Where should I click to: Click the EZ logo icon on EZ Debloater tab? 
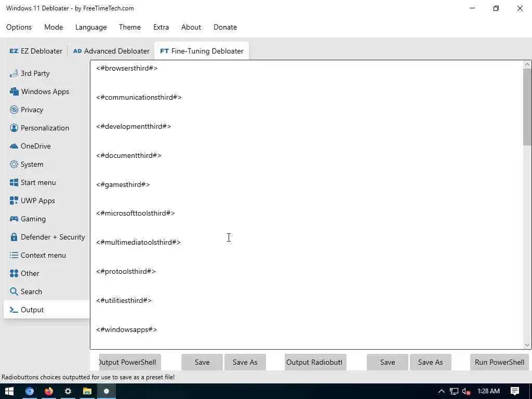coord(14,51)
